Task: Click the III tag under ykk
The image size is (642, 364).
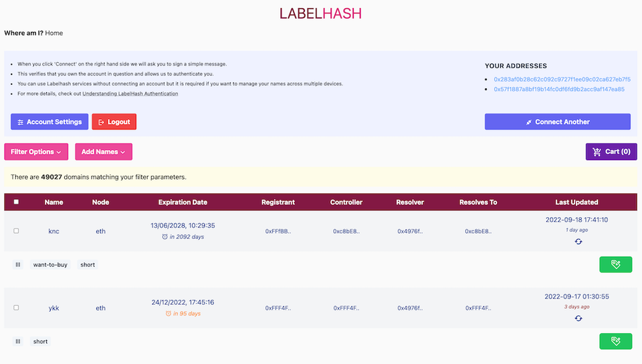Action: [17, 341]
